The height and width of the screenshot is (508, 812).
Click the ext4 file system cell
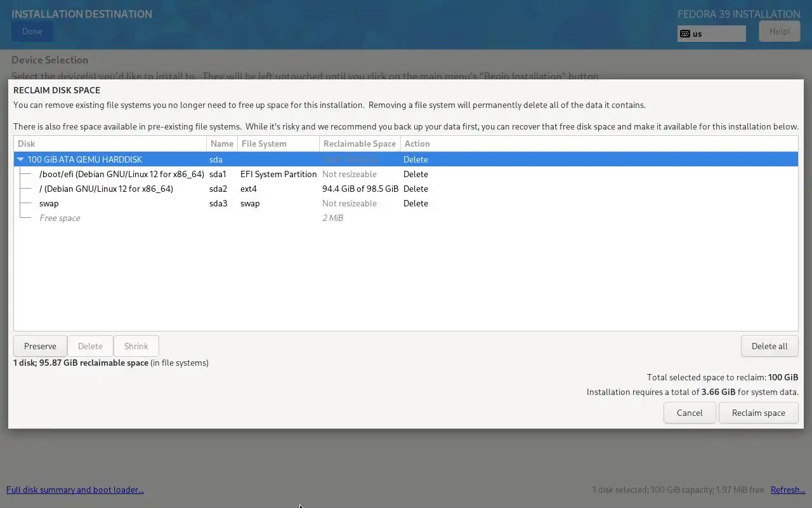tap(249, 189)
